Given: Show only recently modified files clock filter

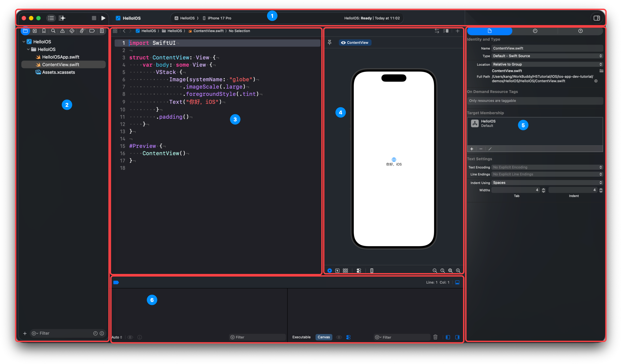Looking at the screenshot, I should click(x=95, y=333).
